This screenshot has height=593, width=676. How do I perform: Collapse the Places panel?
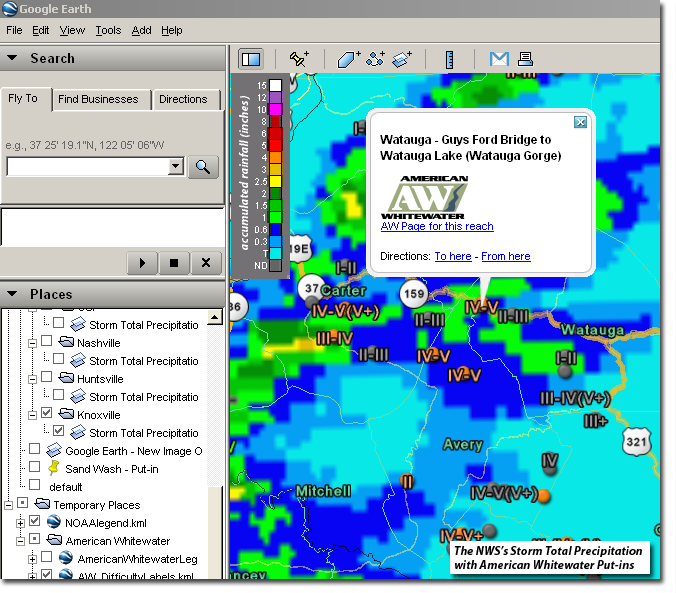12,294
